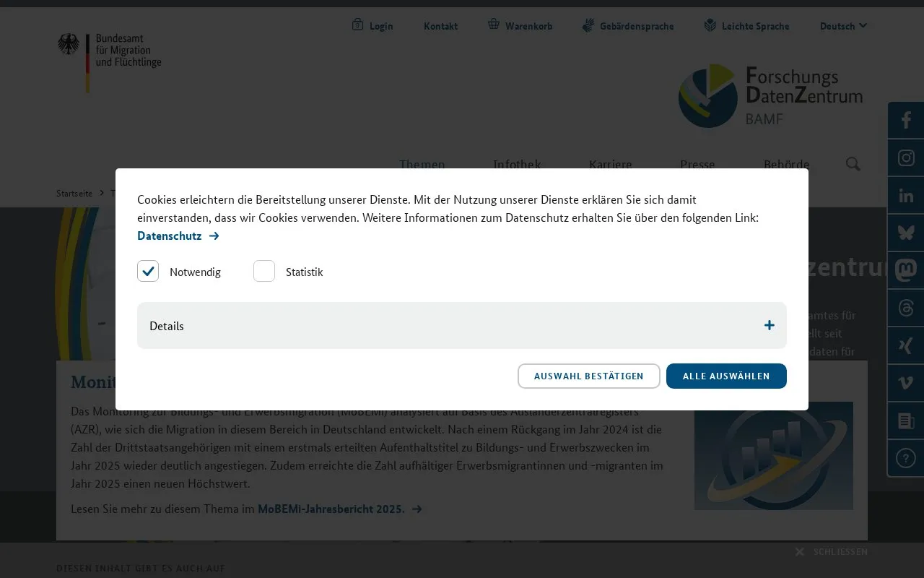
Task: Click the Auswahl bestätigen button
Action: (589, 376)
